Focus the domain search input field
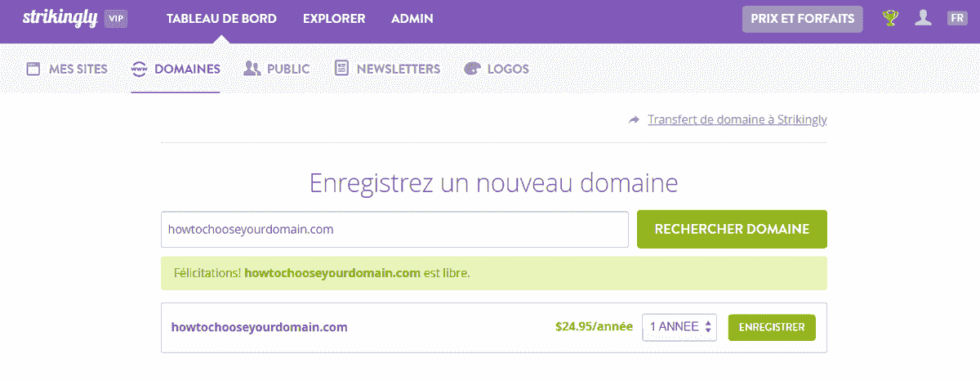The height and width of the screenshot is (381, 980). [x=394, y=230]
